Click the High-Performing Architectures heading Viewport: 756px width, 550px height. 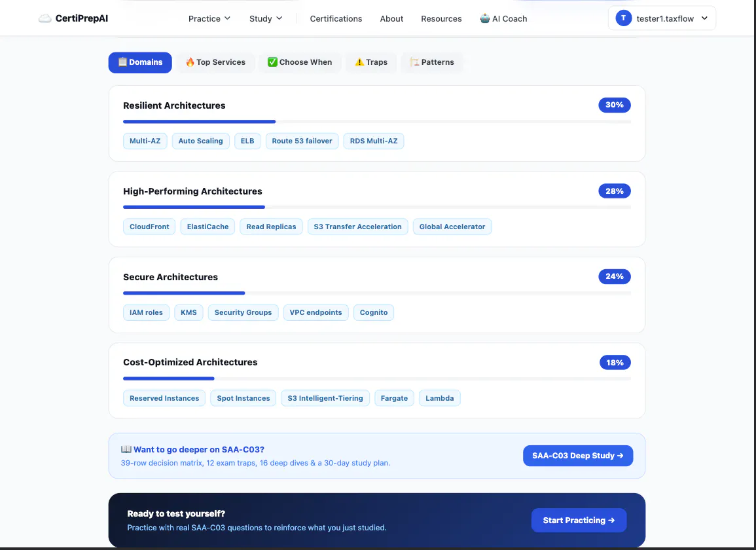point(192,191)
